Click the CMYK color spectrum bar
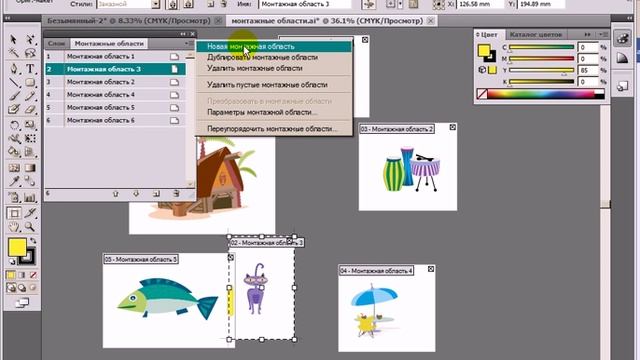640x360 pixels. [541, 94]
